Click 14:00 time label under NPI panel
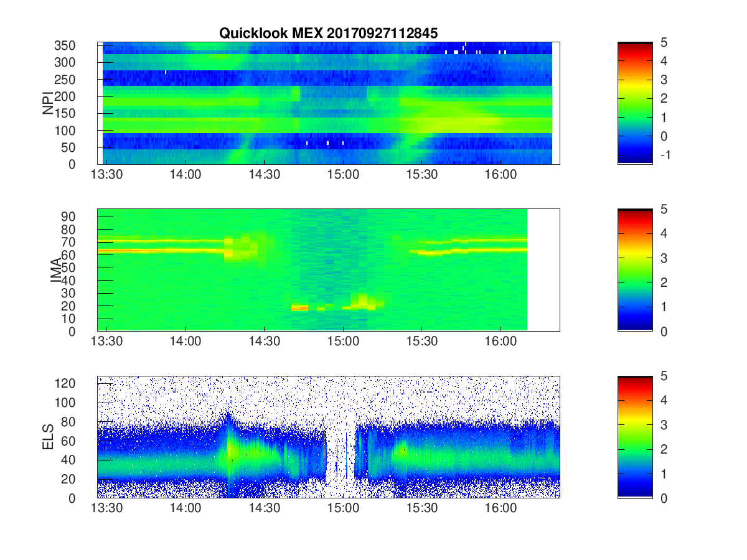The image size is (747, 560). 185,175
